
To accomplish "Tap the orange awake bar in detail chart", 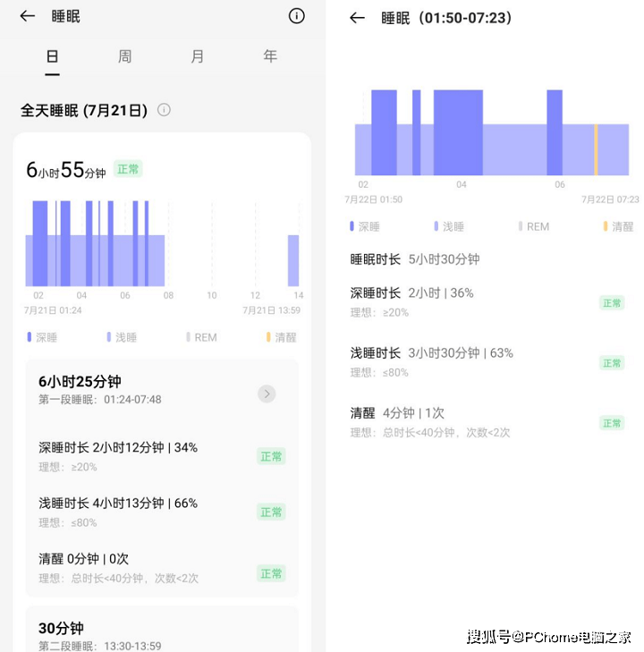I will pos(596,149).
